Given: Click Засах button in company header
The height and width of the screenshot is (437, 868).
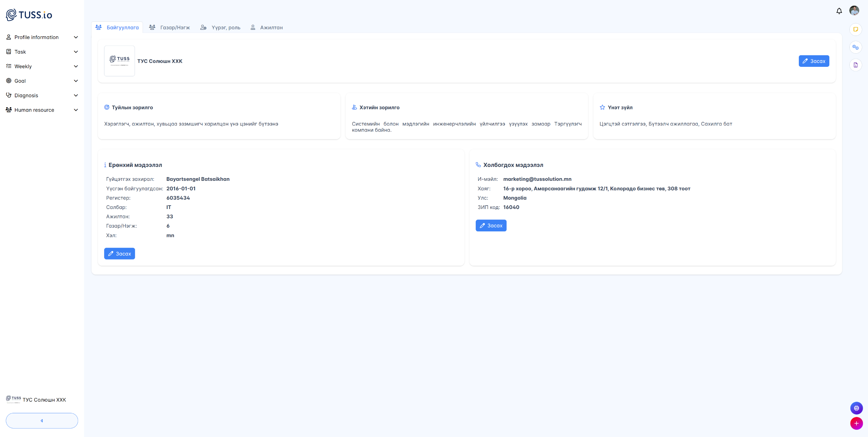Looking at the screenshot, I should point(813,61).
